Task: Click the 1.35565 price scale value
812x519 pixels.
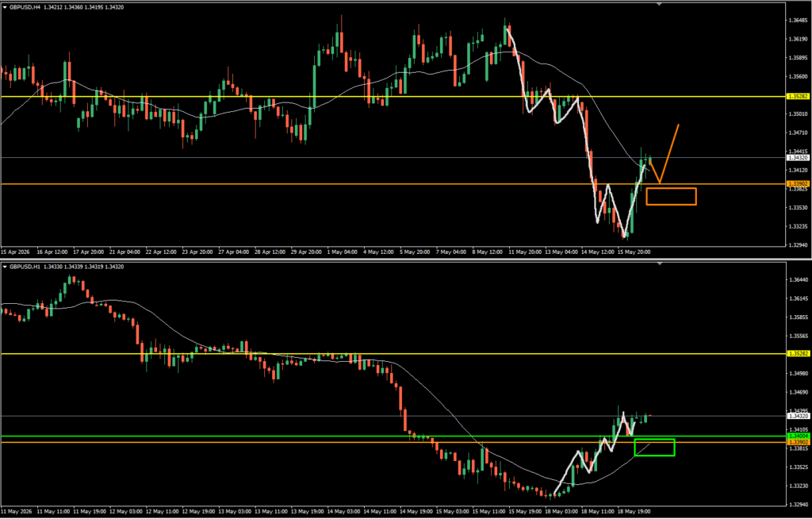Action: pos(799,336)
